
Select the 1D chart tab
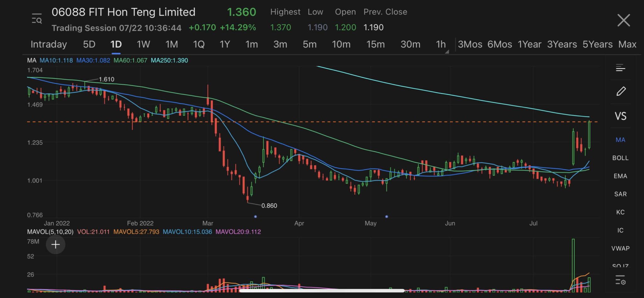[116, 44]
